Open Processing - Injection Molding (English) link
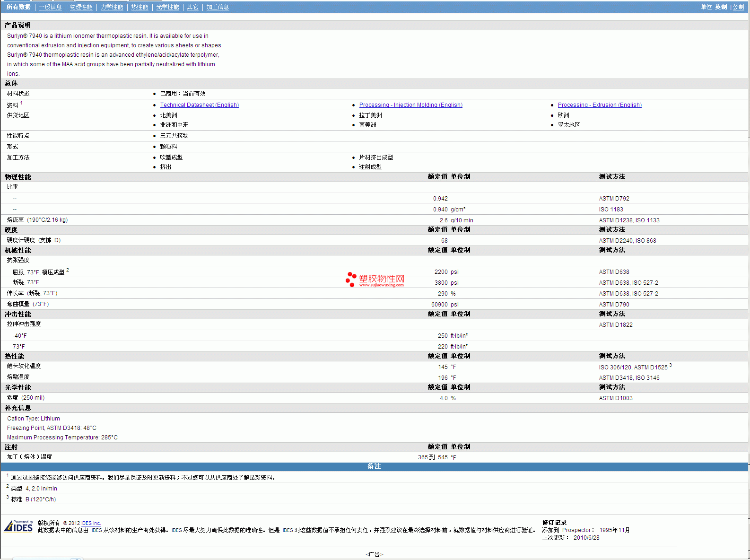The width and height of the screenshot is (750, 560). click(x=410, y=105)
